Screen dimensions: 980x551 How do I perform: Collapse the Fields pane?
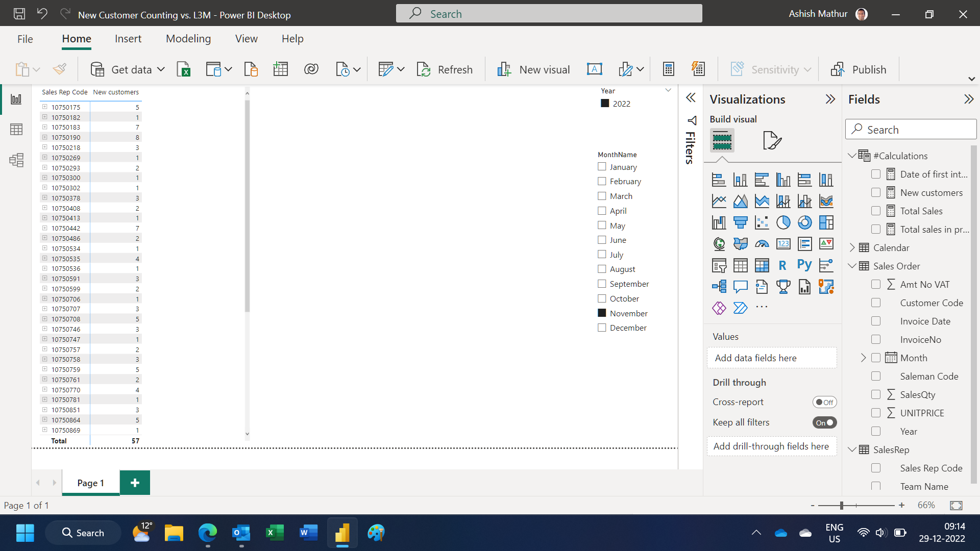(969, 99)
